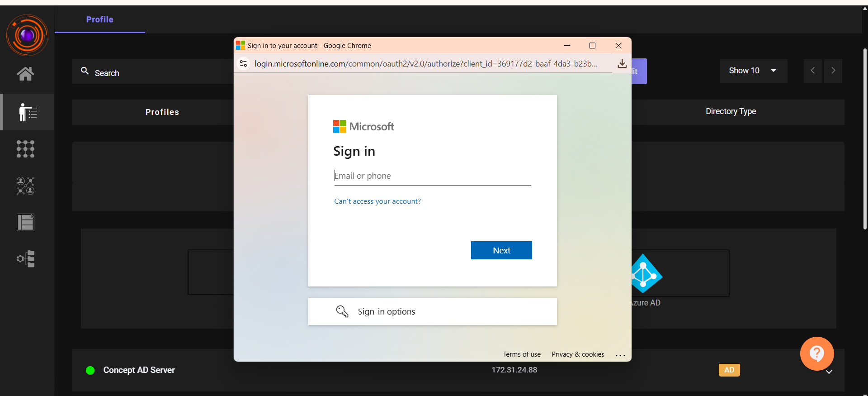Open Can't access your account link
The image size is (868, 396).
pos(377,201)
